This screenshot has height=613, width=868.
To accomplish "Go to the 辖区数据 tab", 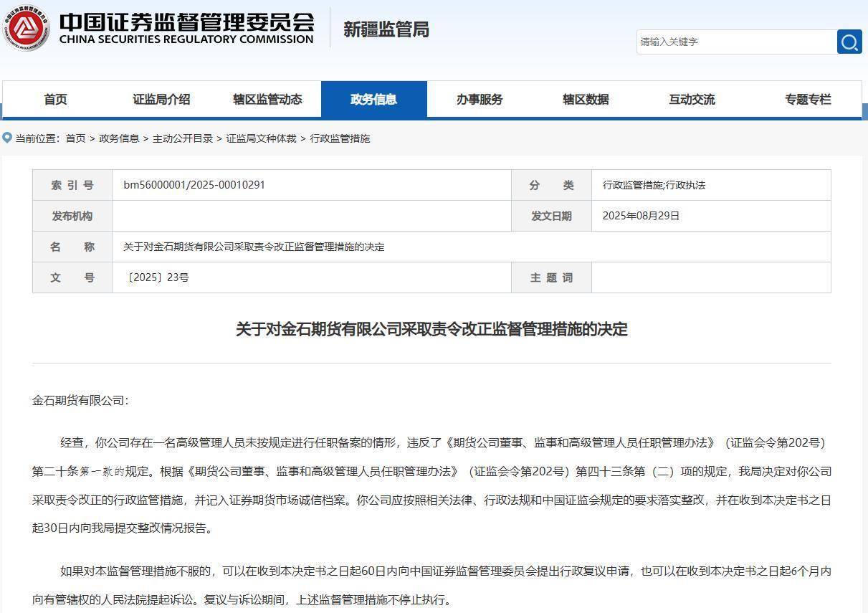I will pyautogui.click(x=586, y=100).
